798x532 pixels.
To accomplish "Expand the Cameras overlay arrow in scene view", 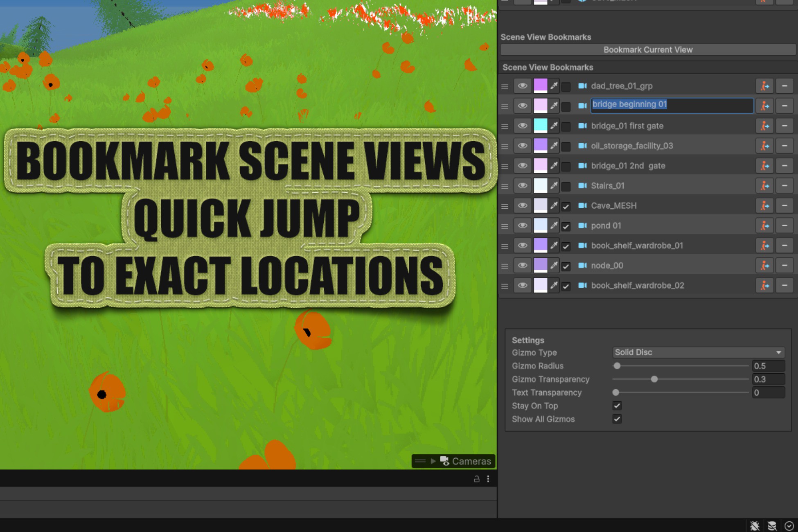I will [x=433, y=461].
